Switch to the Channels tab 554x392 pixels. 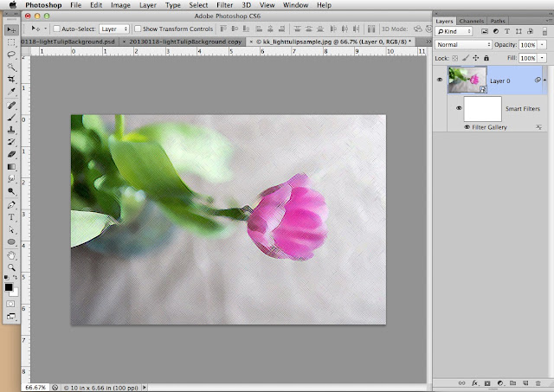tap(472, 20)
